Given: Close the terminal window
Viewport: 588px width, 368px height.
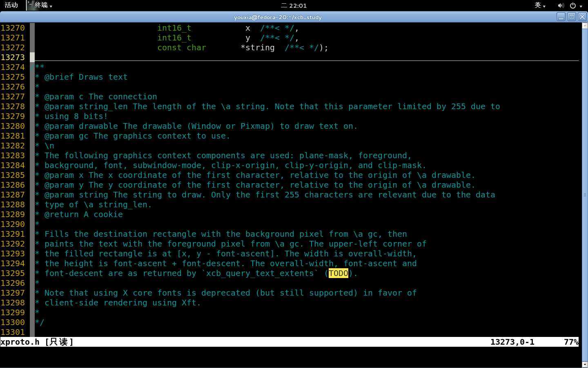Looking at the screenshot, I should pyautogui.click(x=582, y=17).
